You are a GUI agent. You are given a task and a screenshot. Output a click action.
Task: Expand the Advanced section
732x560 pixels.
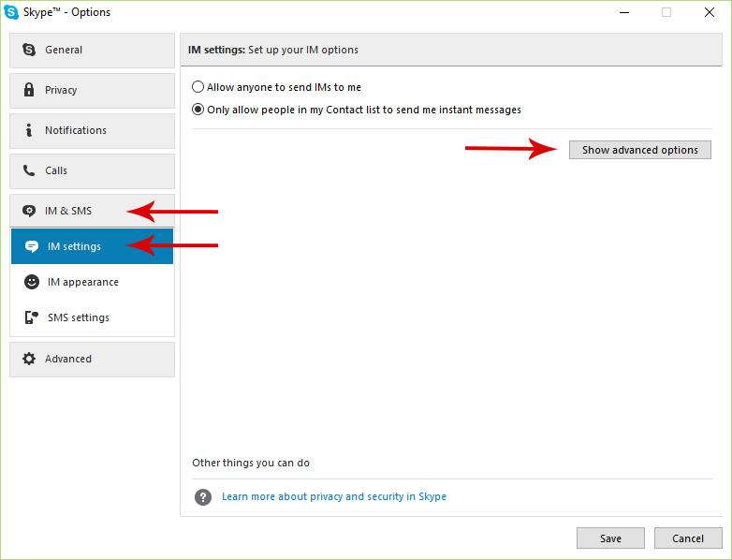tap(92, 360)
